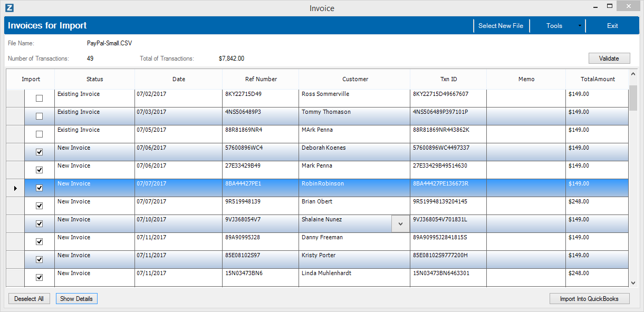Expand the Tools menu arrow

point(580,26)
